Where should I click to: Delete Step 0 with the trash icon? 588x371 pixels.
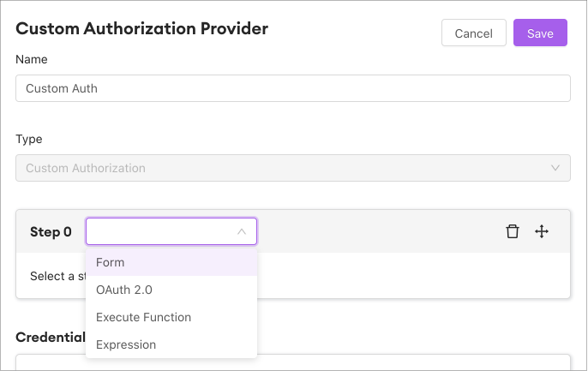[x=513, y=231]
